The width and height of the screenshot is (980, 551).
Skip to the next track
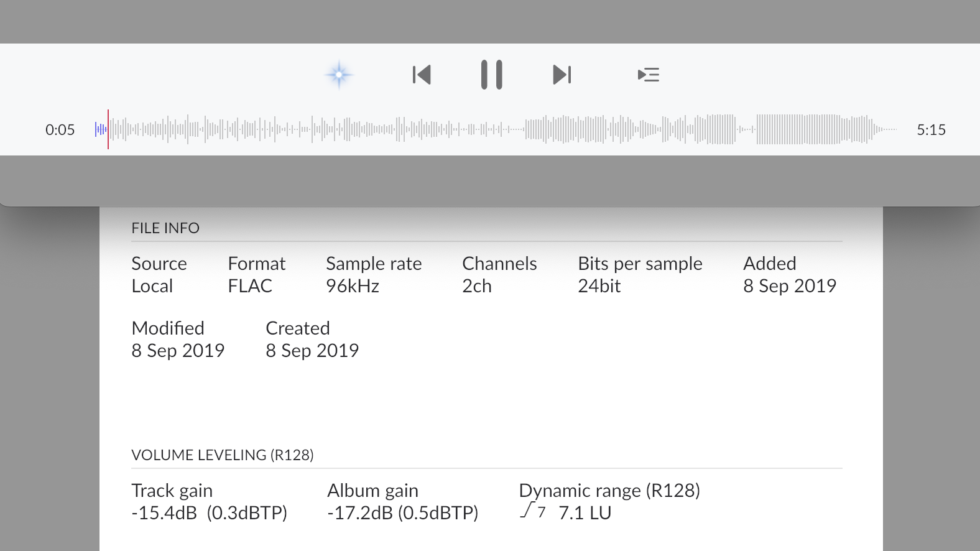click(x=562, y=75)
